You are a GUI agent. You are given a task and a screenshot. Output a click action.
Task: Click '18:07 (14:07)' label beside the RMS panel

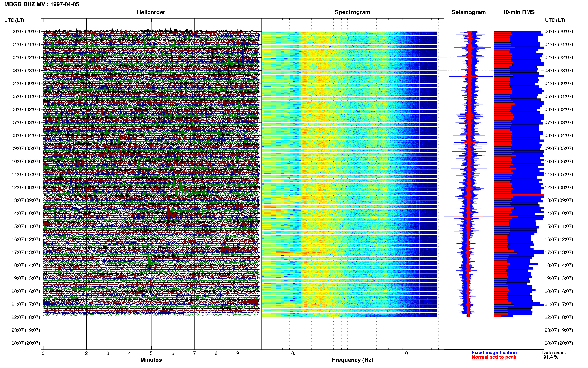[559, 265]
